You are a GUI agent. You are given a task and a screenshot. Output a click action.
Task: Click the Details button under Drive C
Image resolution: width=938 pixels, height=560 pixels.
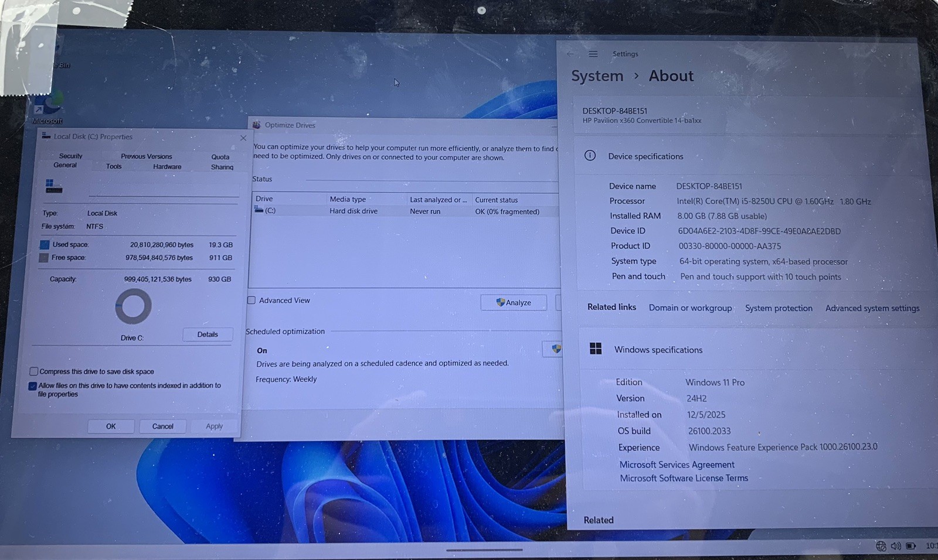pyautogui.click(x=208, y=334)
